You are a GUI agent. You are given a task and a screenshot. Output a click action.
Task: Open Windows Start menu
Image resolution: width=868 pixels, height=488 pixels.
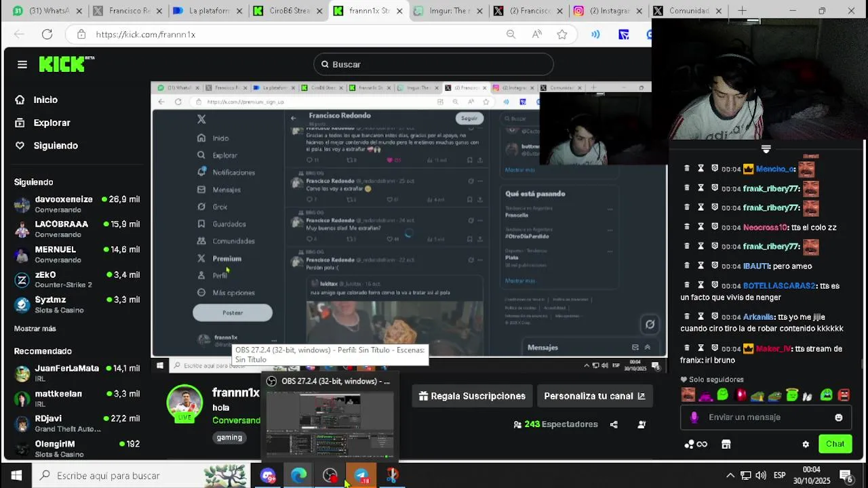click(x=16, y=476)
